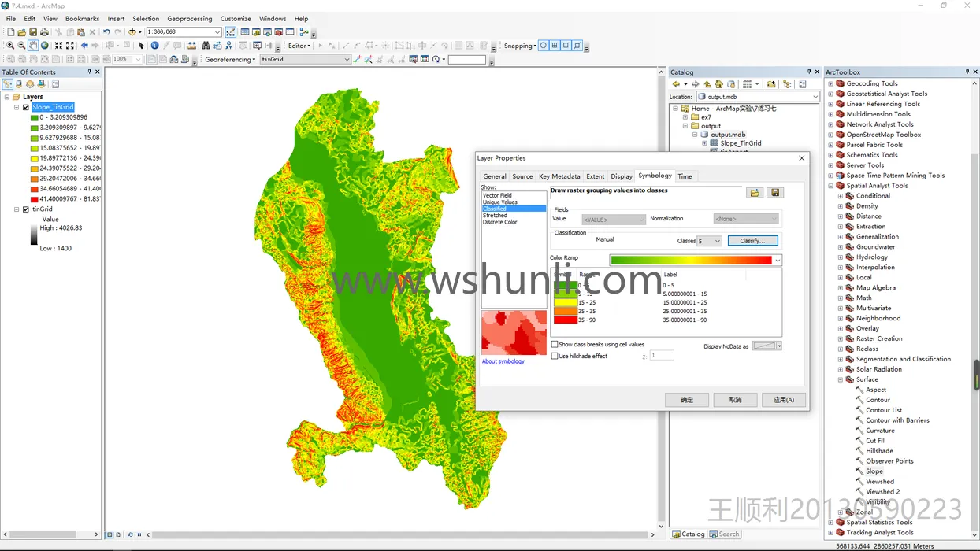This screenshot has height=551, width=980.
Task: Click the Print toolbar icon
Action: coord(44,32)
